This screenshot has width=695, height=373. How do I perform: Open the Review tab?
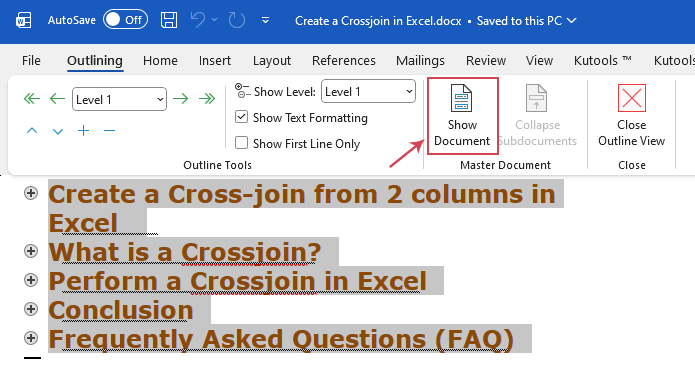pos(486,60)
